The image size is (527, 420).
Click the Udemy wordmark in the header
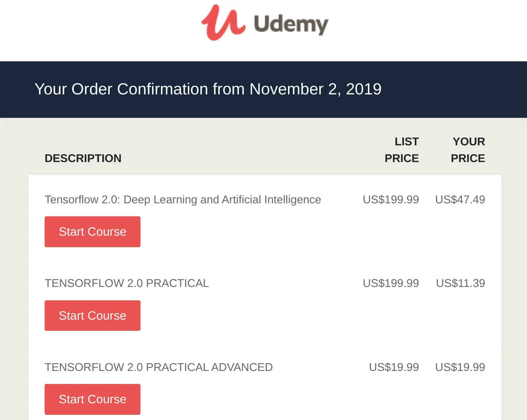coord(291,23)
